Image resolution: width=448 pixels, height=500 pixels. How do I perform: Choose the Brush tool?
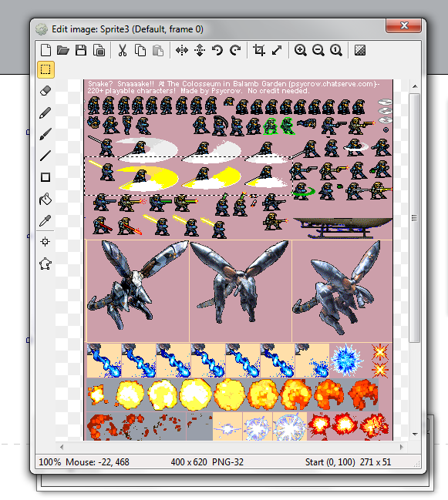point(45,134)
